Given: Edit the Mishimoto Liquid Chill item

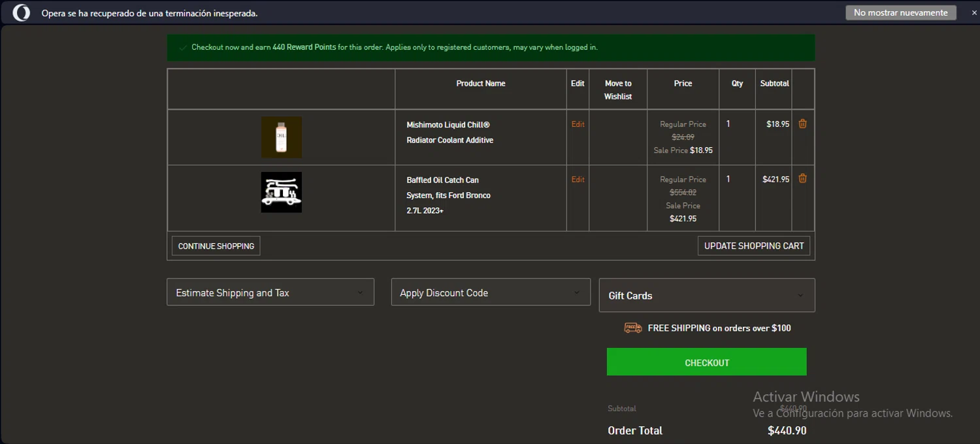Looking at the screenshot, I should [x=578, y=124].
